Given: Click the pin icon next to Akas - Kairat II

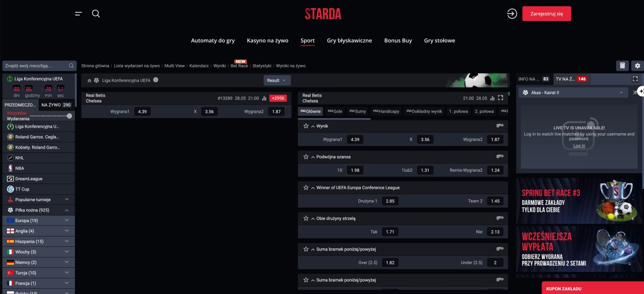Looking at the screenshot, I should click(635, 93).
